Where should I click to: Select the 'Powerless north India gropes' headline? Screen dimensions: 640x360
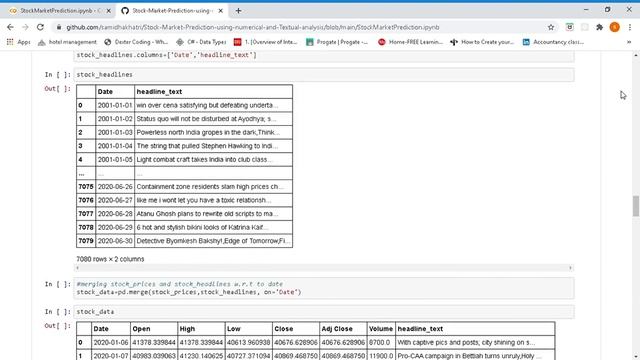point(213,132)
